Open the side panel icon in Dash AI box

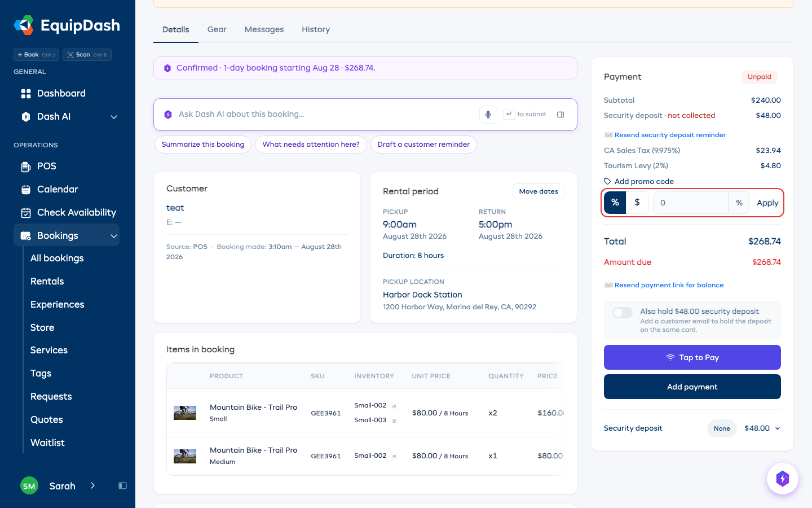pos(561,115)
